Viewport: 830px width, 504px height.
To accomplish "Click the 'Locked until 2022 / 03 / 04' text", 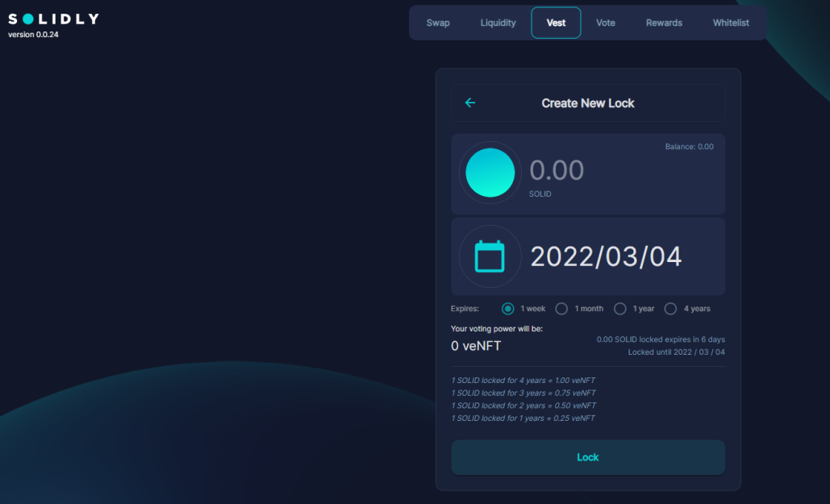I will point(677,352).
